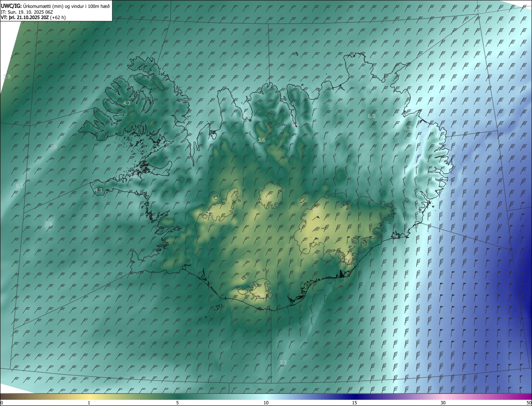Click the color scale tick label 15
The width and height of the screenshot is (532, 406).
coord(355,403)
